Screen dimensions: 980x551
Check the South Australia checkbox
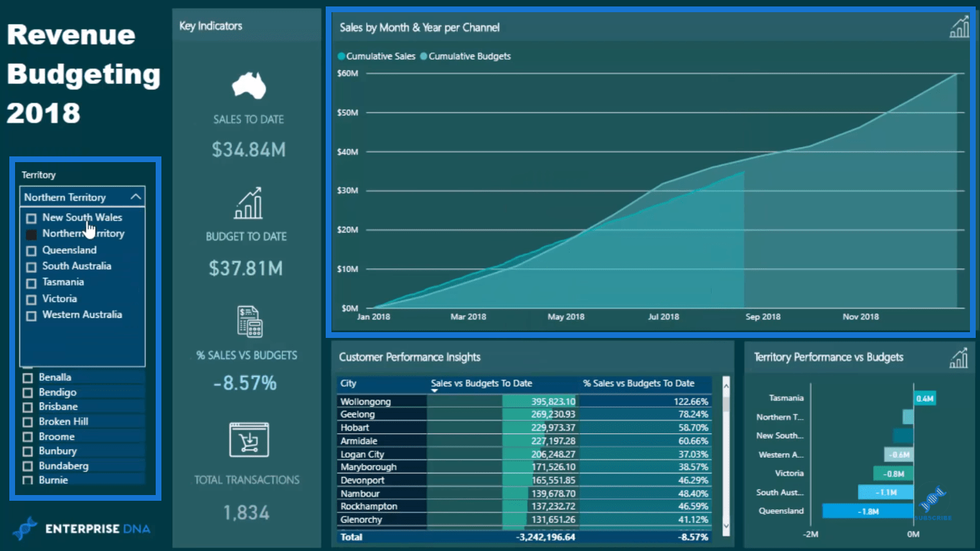31,267
